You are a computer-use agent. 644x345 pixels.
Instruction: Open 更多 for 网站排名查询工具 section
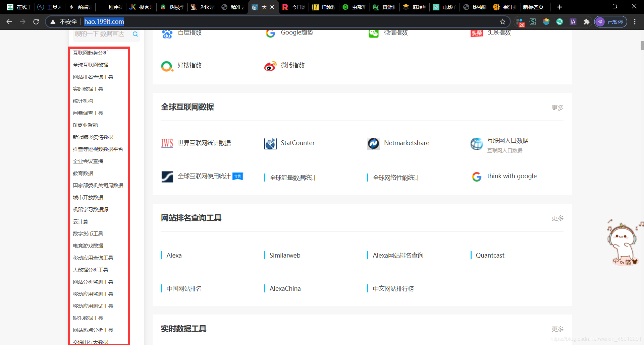(557, 218)
